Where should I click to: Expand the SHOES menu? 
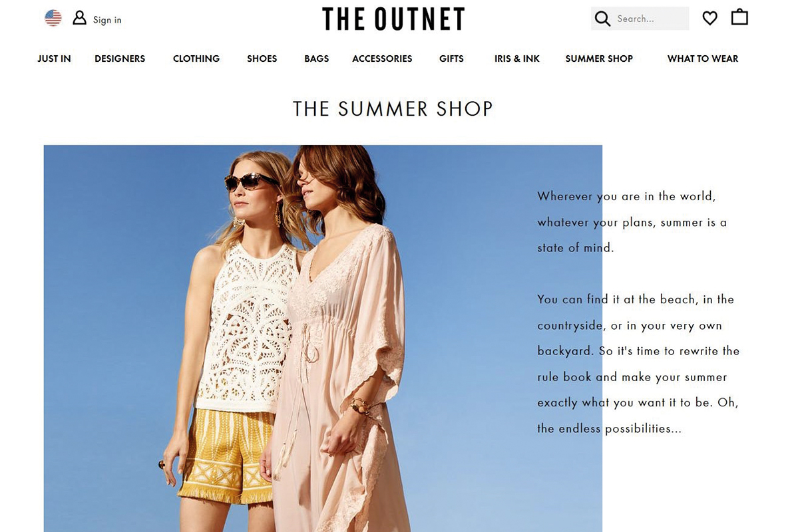click(262, 59)
